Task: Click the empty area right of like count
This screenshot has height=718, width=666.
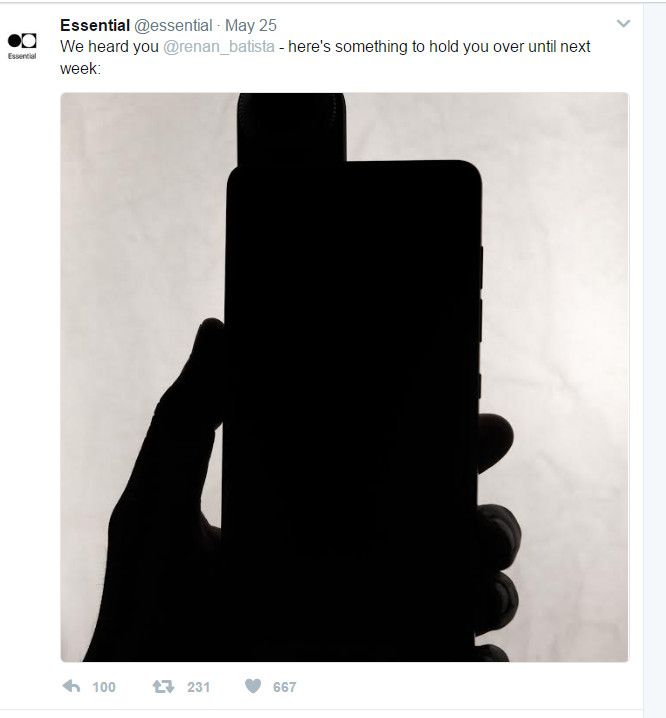Action: pyautogui.click(x=458, y=686)
